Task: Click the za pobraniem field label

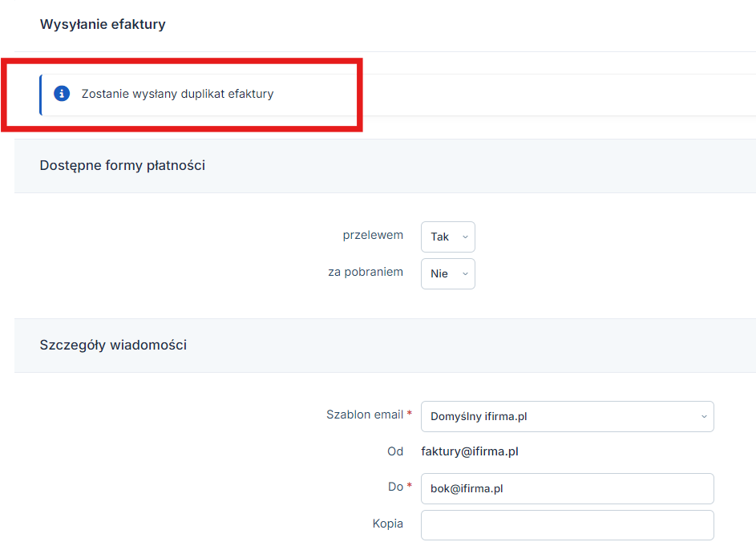Action: 366,272
